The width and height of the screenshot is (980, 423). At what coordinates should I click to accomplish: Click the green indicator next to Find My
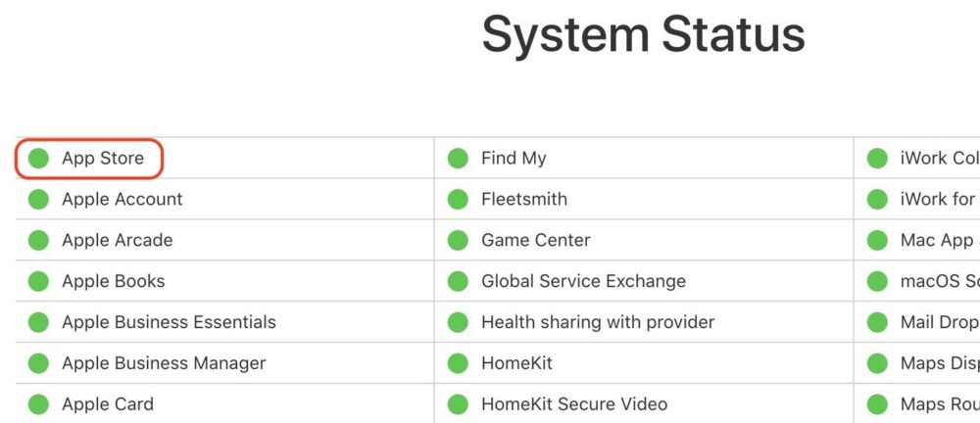458,158
